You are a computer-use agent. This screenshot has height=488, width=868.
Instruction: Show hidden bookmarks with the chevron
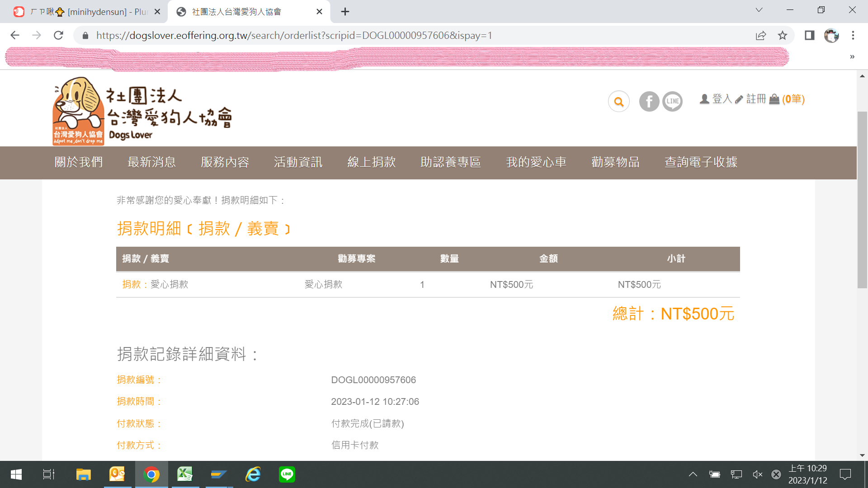(852, 57)
